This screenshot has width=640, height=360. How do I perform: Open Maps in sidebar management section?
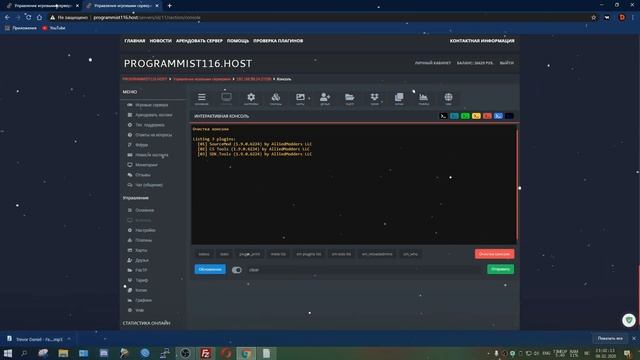pos(141,250)
